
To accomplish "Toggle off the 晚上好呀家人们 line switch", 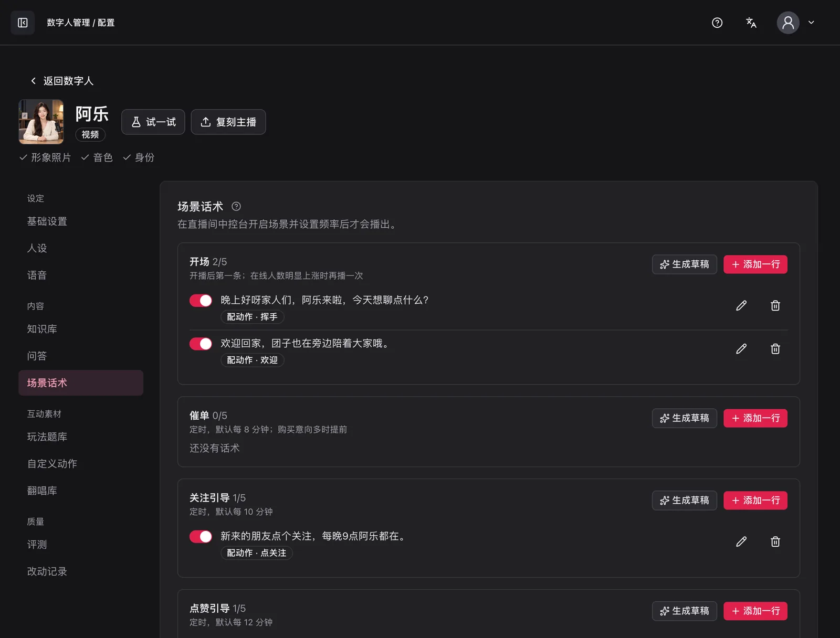I will tap(201, 300).
